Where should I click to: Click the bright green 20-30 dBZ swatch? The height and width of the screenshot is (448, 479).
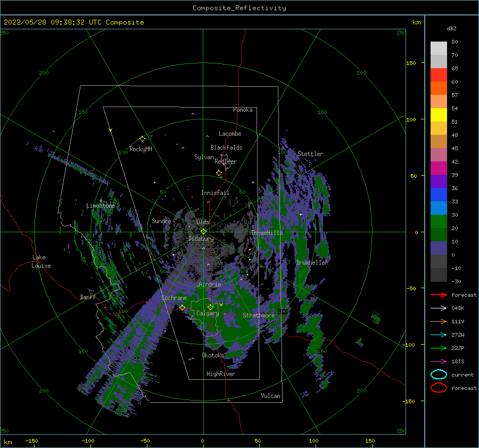point(439,222)
